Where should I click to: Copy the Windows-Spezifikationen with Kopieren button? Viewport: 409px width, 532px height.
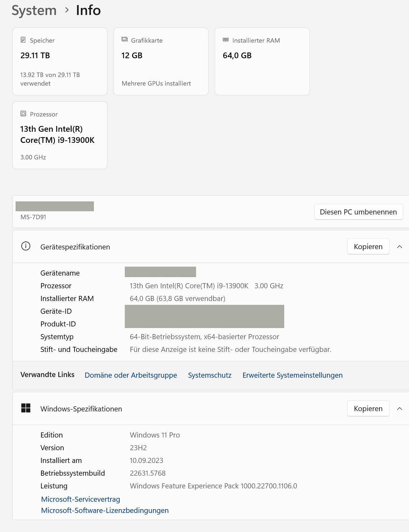click(368, 409)
